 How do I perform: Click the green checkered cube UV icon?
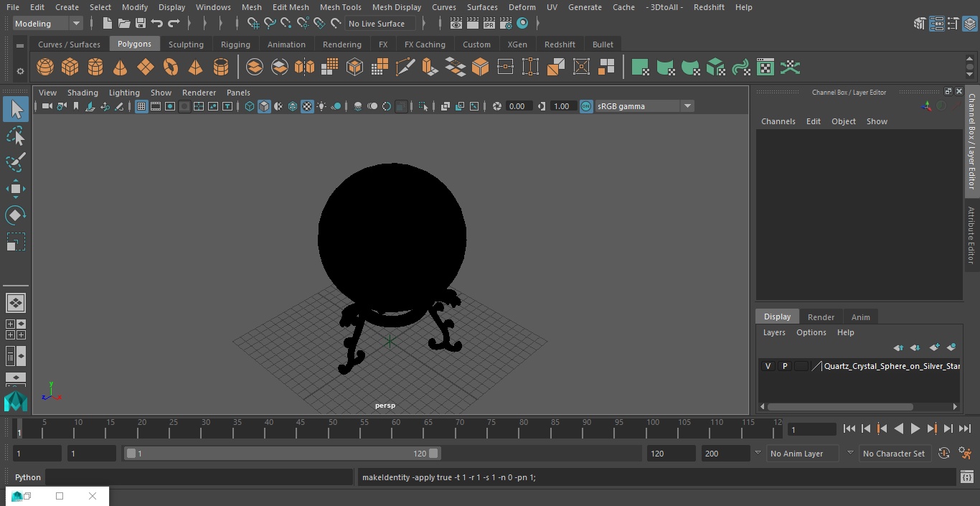pos(715,67)
